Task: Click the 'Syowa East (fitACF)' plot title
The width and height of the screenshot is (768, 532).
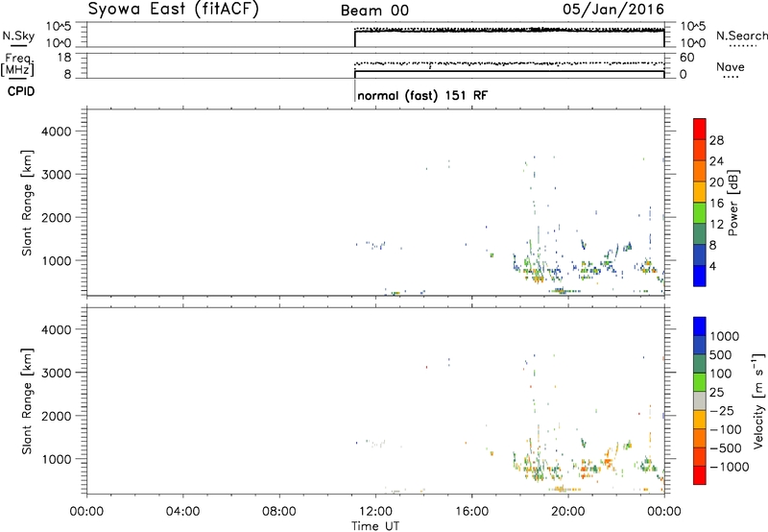Action: coord(173,10)
